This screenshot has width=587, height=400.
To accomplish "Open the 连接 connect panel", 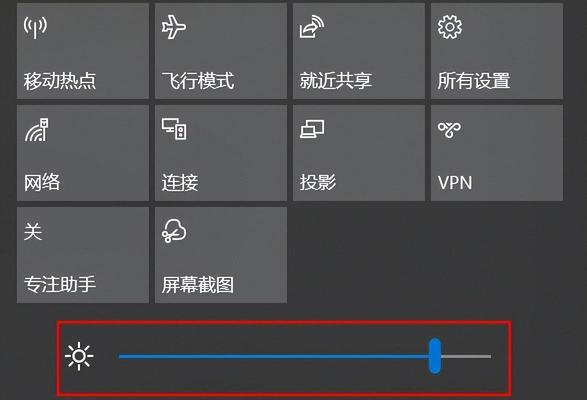I will click(221, 153).
